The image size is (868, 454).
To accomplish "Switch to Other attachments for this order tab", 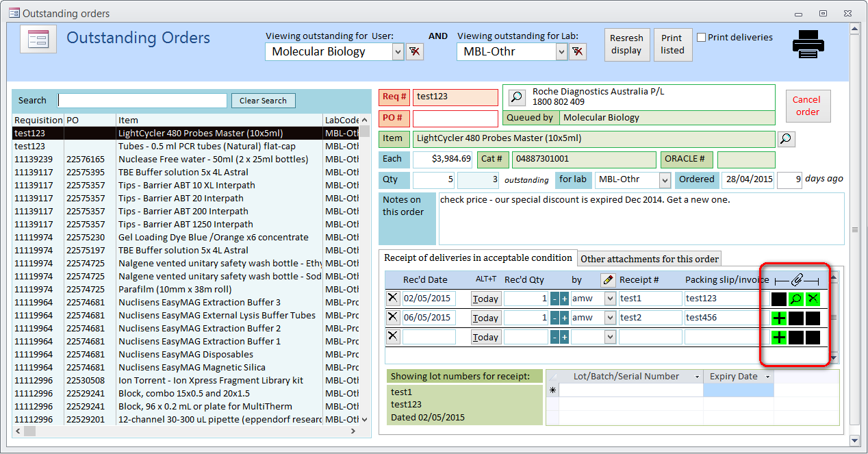I will (x=649, y=259).
